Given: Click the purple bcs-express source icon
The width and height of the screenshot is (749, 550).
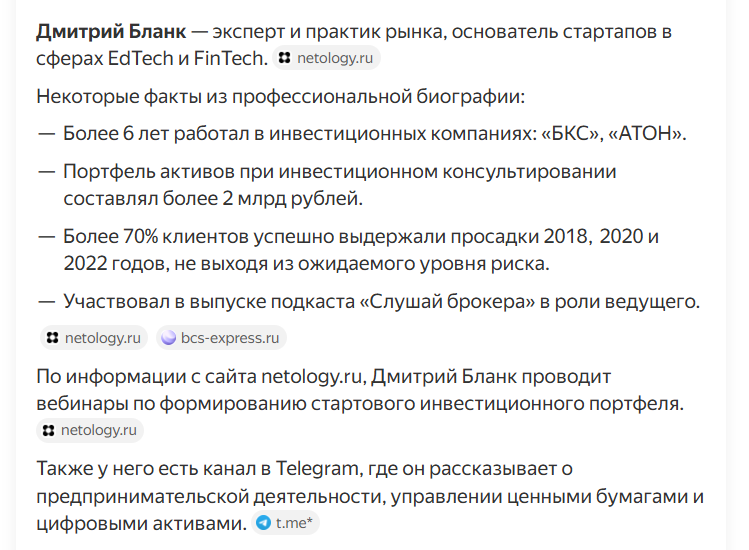Looking at the screenshot, I should click(169, 338).
